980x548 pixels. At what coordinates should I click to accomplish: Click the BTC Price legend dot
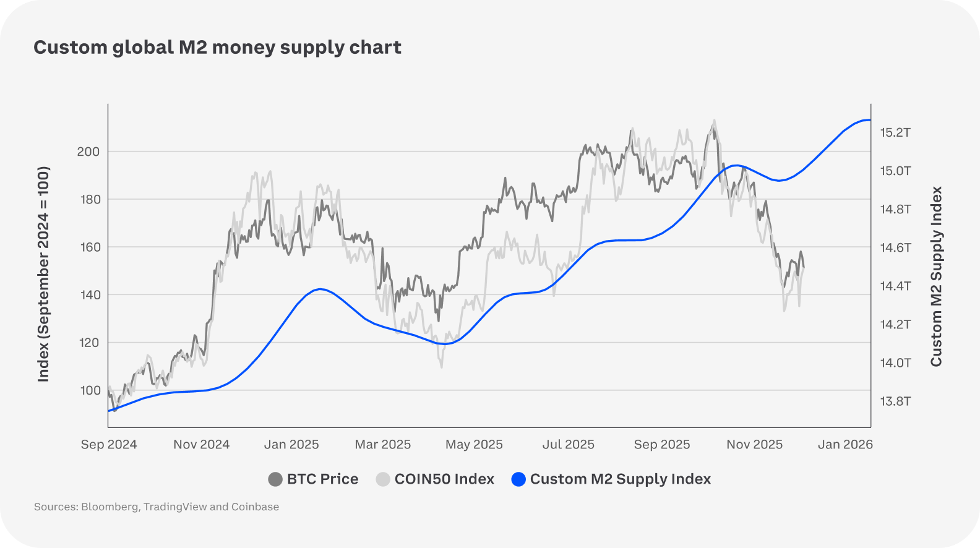point(275,479)
